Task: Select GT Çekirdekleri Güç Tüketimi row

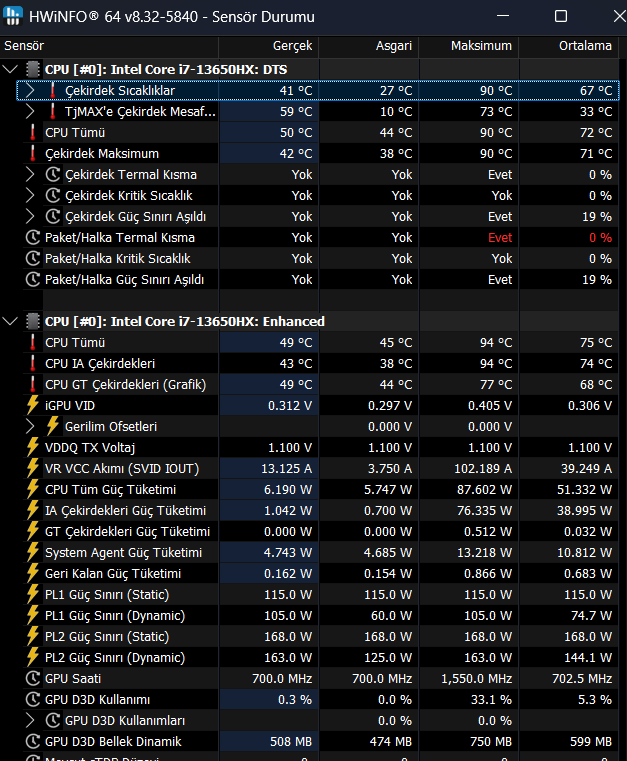Action: tap(320, 531)
